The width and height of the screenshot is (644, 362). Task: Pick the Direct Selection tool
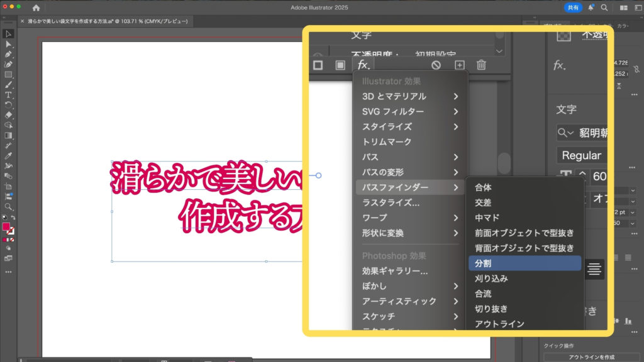click(x=8, y=44)
